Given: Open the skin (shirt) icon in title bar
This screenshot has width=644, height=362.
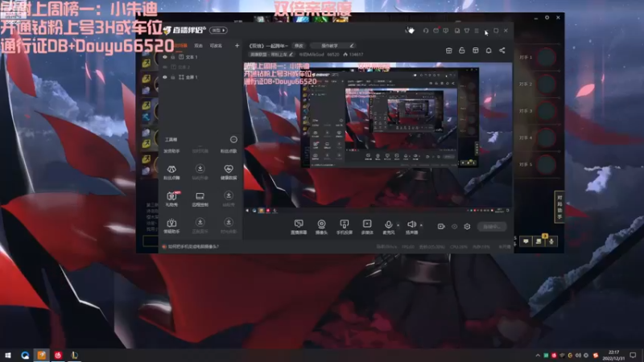Looking at the screenshot, I should tap(467, 31).
